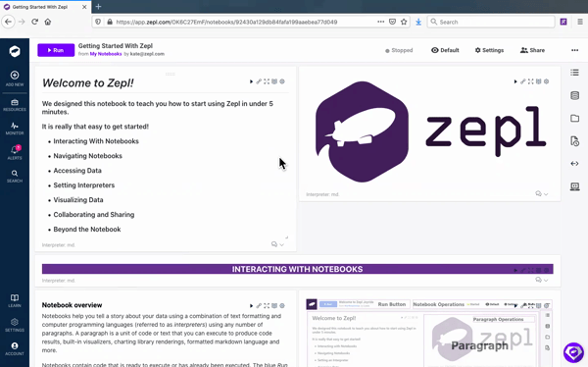The image size is (588, 367).
Task: Open the code embed panel icon
Action: (x=574, y=164)
